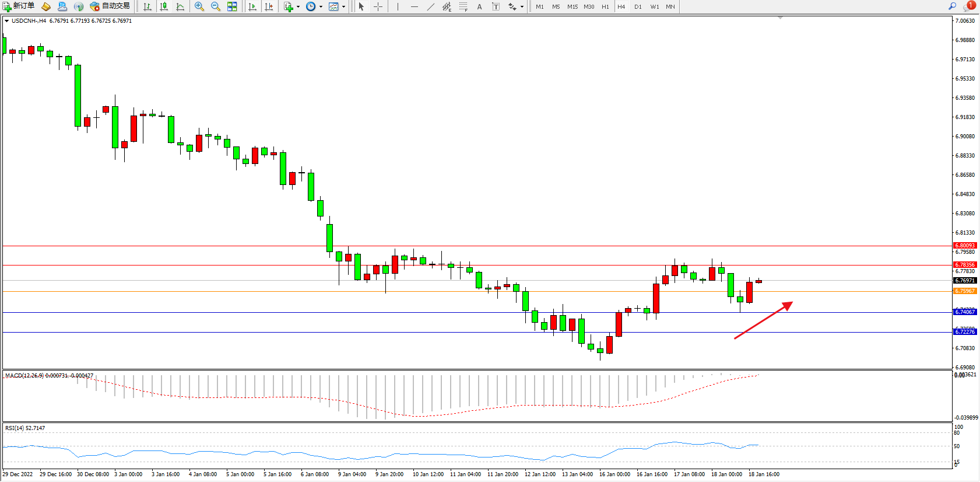Toggle AutoTrading (自动交易) button
Screen dimensions: 980x482
(x=110, y=6)
